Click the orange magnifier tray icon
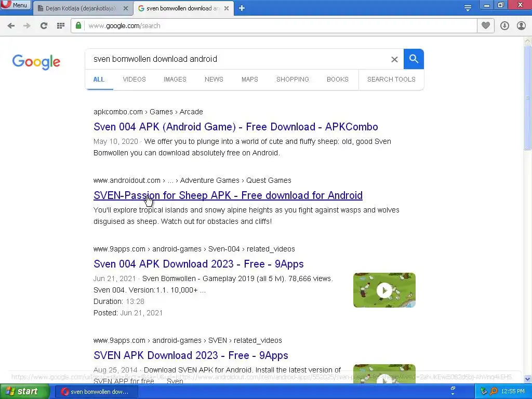Viewport: 532px width, 399px height. pyautogui.click(x=494, y=392)
